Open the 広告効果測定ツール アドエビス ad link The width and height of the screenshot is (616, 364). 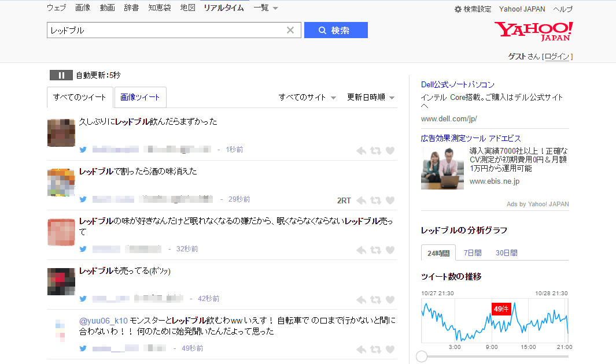click(471, 138)
